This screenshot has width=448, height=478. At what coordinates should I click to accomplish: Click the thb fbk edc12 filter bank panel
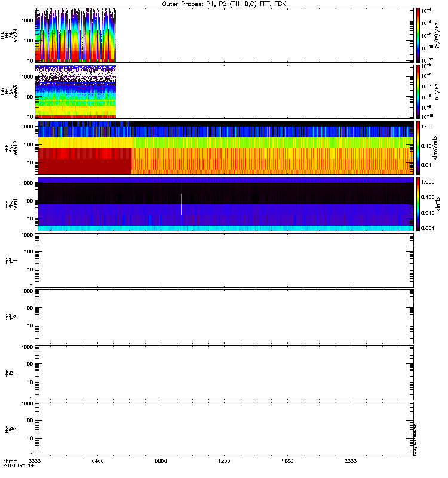click(x=224, y=148)
